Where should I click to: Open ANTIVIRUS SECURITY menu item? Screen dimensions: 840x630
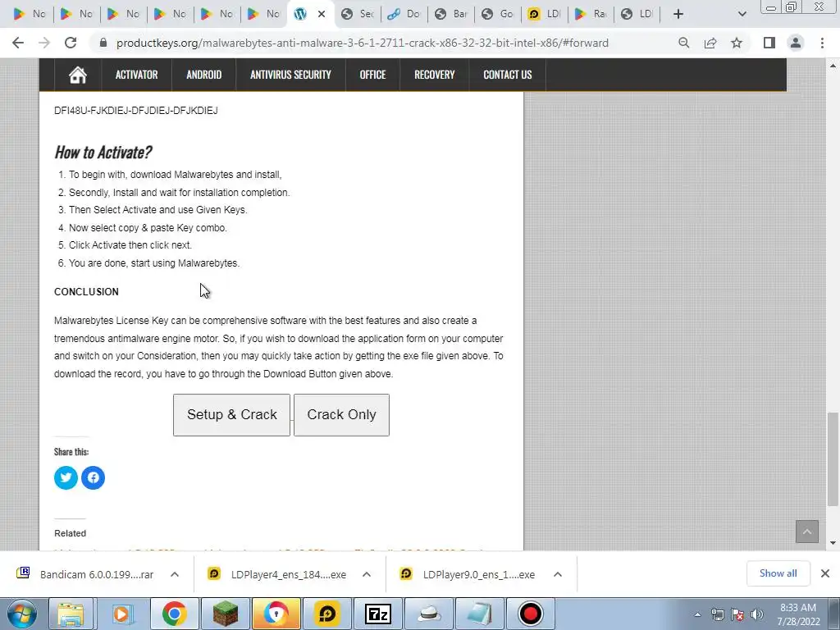[x=291, y=75]
